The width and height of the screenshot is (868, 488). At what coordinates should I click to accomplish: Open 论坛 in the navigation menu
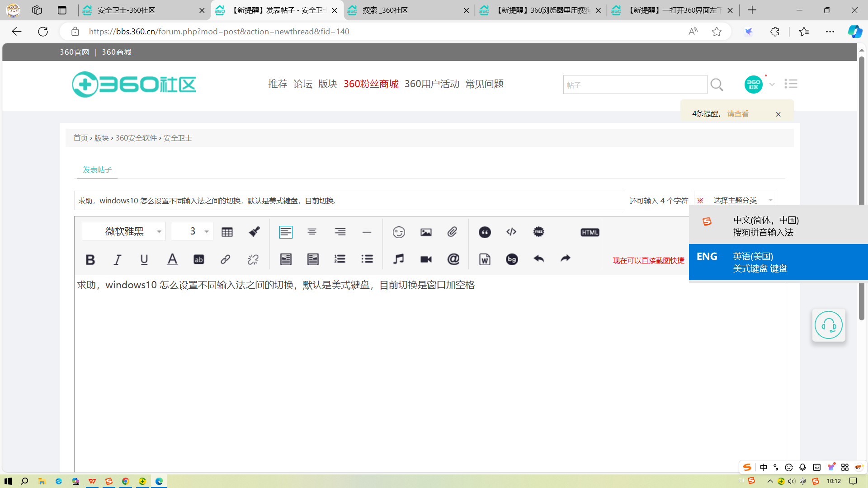tap(302, 84)
